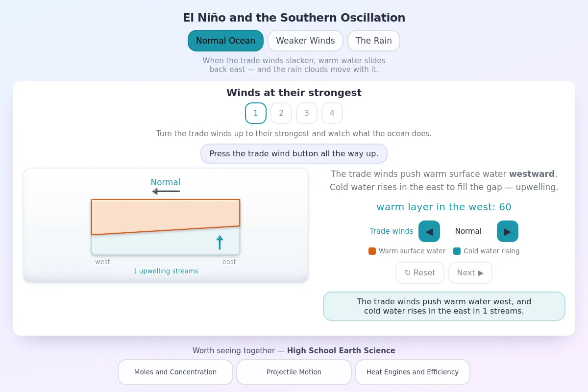Open Heat Engines and Efficiency lesson
Screen dimensions: 588x392
(413, 372)
